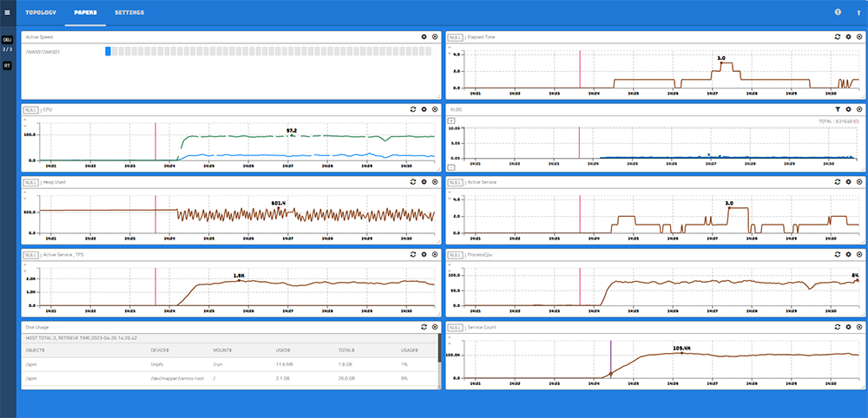Open Active Service, TPS settings gear
The width and height of the screenshot is (868, 418).
tap(424, 254)
